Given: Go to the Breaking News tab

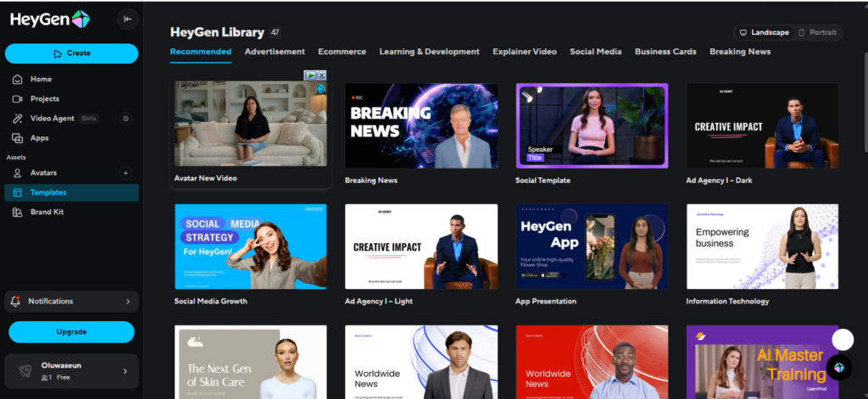Looking at the screenshot, I should click(739, 52).
